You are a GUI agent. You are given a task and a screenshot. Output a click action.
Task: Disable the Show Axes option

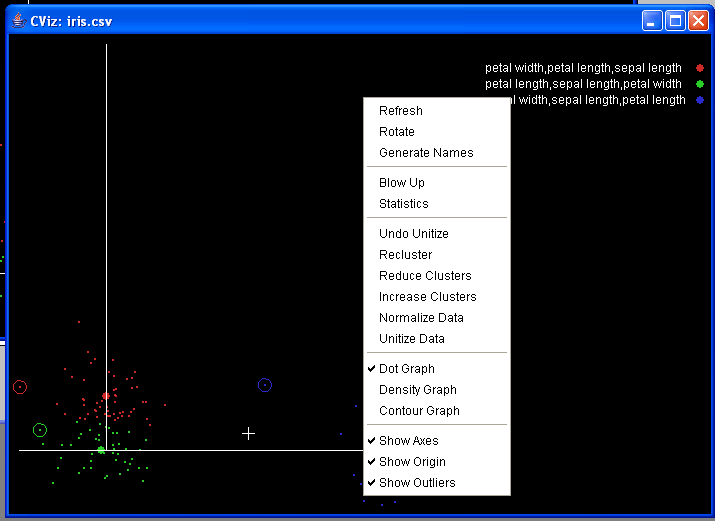coord(408,441)
